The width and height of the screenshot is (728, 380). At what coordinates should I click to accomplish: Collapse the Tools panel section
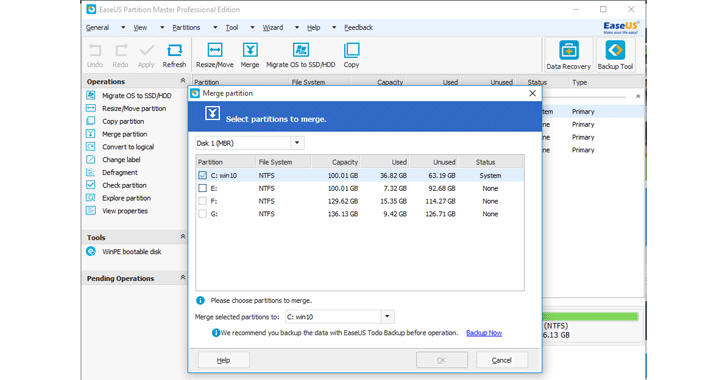(x=182, y=236)
